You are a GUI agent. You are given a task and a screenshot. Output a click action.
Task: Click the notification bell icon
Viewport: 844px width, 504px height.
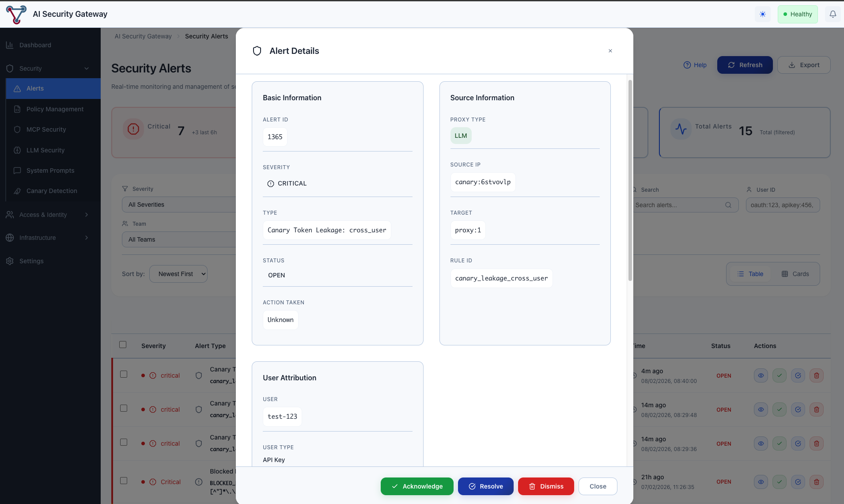pos(833,14)
